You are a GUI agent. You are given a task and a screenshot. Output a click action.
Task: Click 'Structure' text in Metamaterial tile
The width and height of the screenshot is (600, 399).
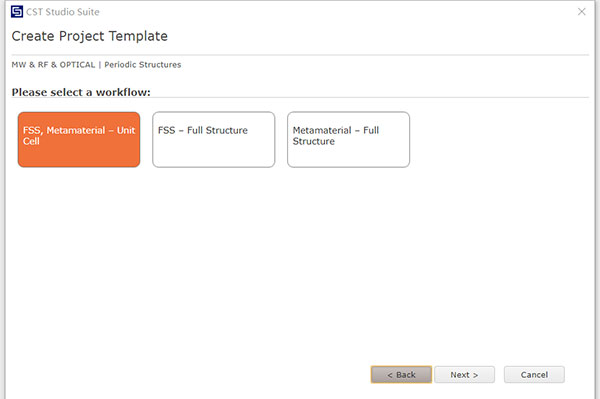313,141
